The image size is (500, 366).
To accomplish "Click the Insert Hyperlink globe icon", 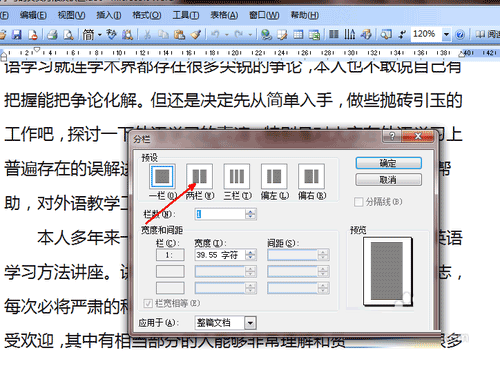I will click(x=266, y=34).
